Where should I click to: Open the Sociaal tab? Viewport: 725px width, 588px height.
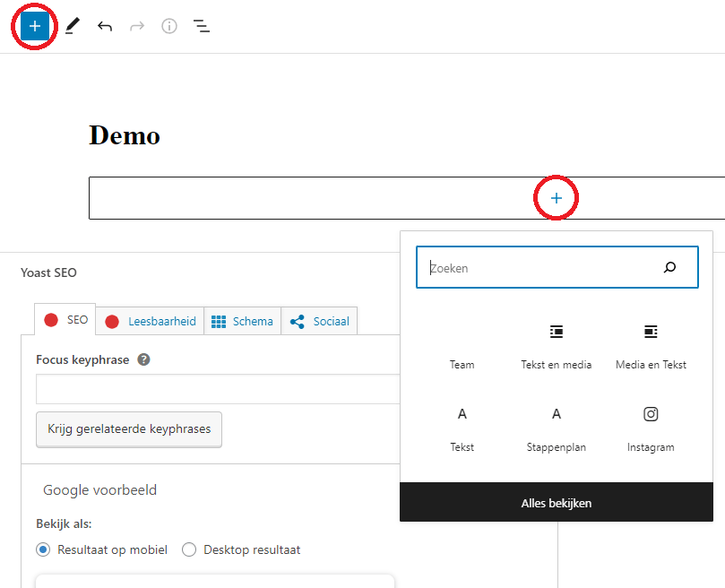click(320, 321)
